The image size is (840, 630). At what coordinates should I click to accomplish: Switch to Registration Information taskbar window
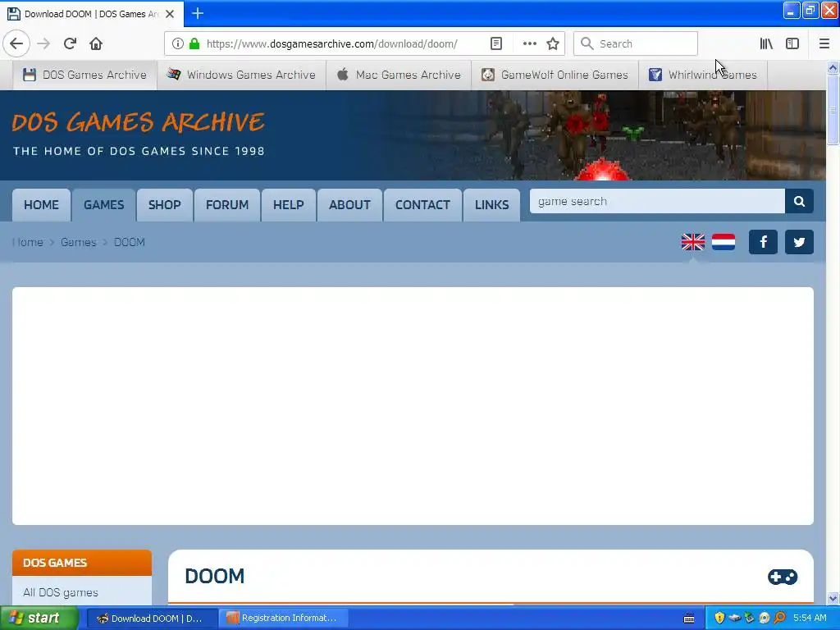point(285,619)
